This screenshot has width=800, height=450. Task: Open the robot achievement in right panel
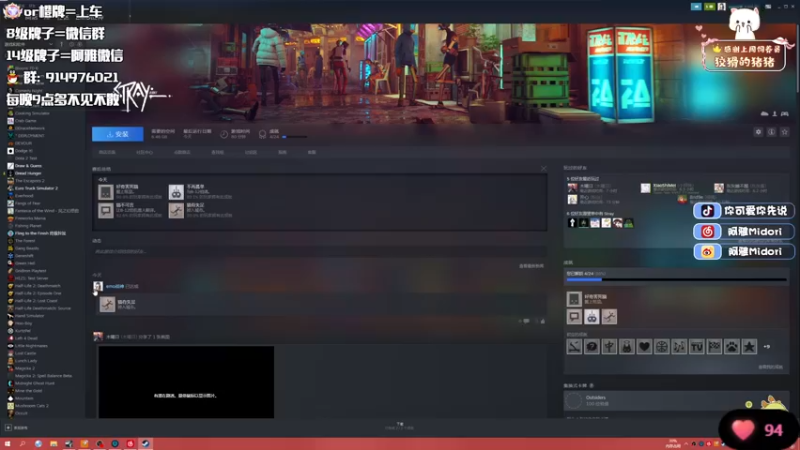coord(591,317)
